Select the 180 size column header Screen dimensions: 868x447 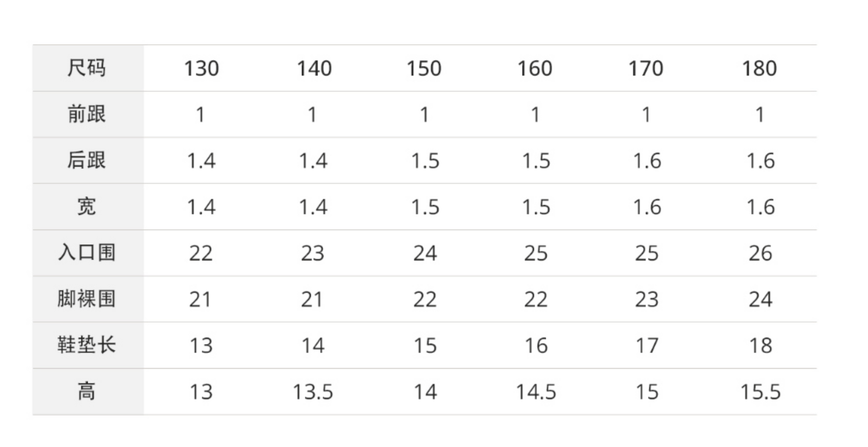tap(759, 69)
